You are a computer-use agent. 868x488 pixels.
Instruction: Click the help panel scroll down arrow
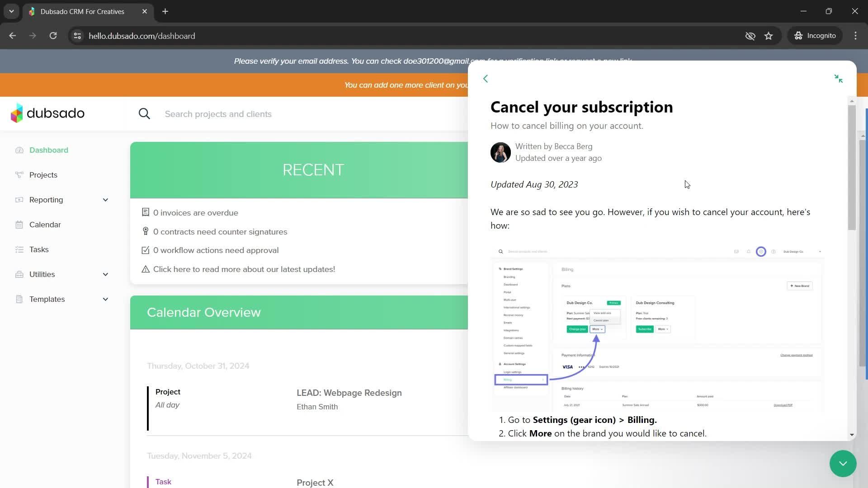[x=852, y=435]
